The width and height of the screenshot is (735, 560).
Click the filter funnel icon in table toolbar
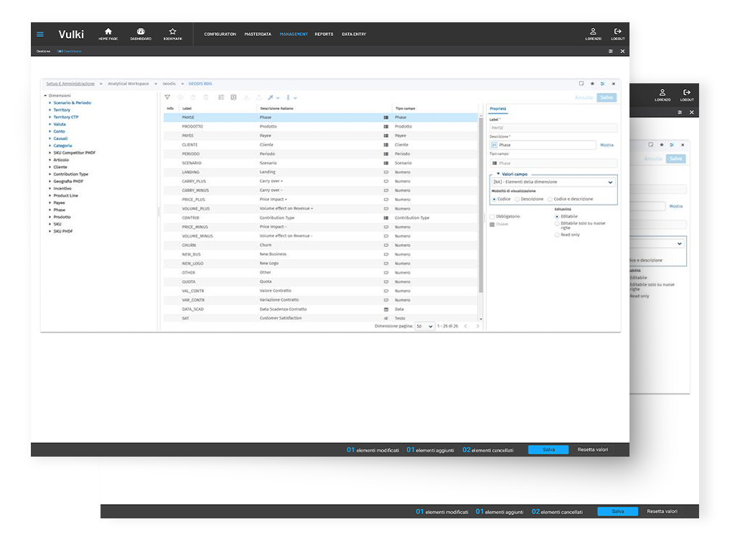tap(167, 98)
